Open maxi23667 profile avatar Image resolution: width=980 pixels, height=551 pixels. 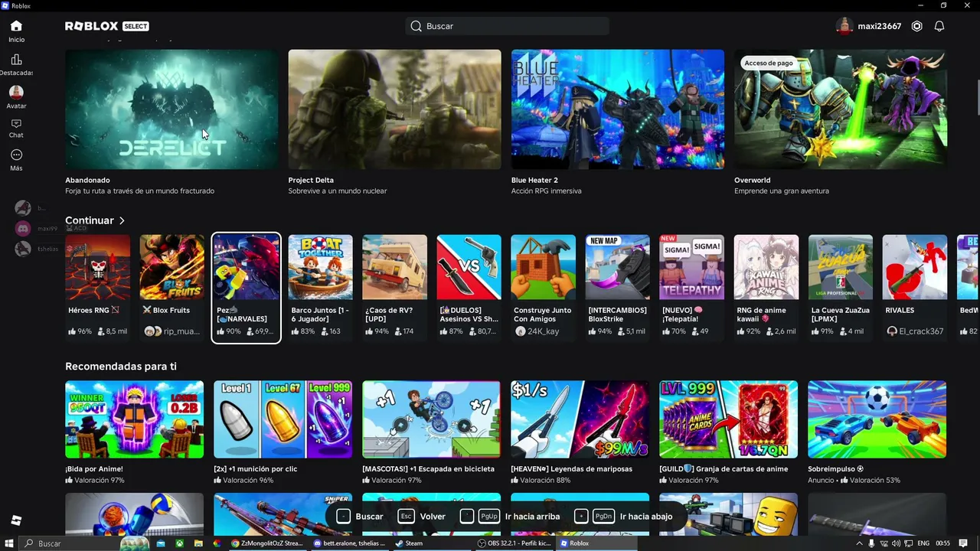tap(844, 26)
